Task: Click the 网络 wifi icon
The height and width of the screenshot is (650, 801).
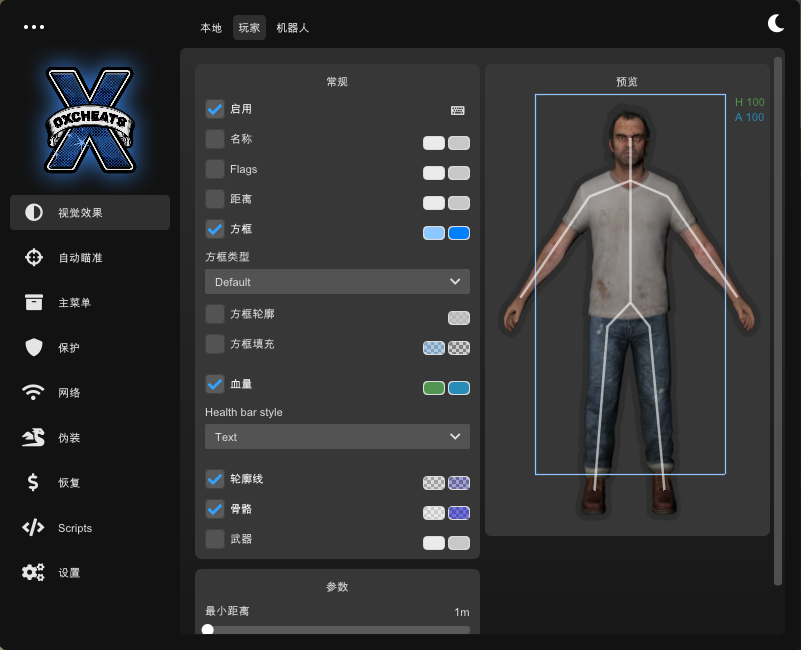Action: [x=33, y=392]
